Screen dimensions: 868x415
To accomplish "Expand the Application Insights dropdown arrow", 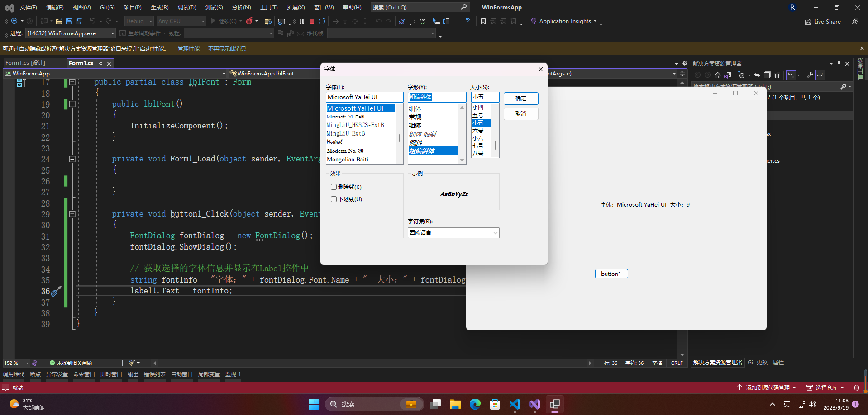I will pyautogui.click(x=595, y=21).
